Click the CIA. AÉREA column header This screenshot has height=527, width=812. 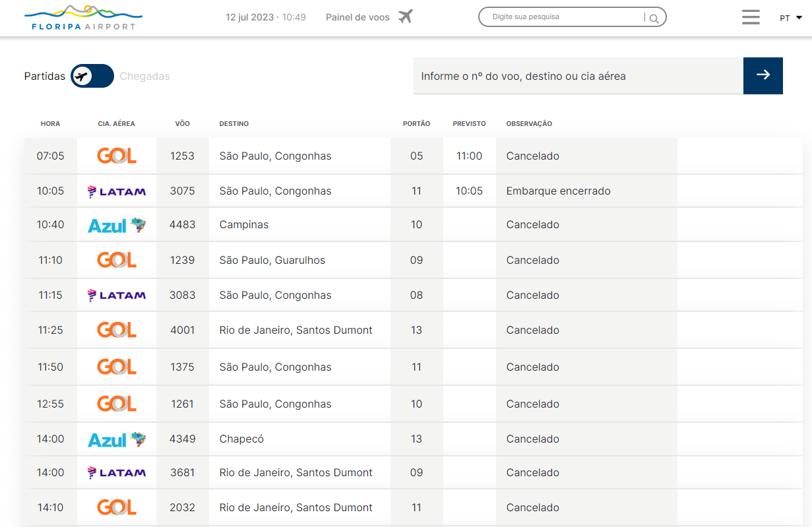pyautogui.click(x=116, y=124)
